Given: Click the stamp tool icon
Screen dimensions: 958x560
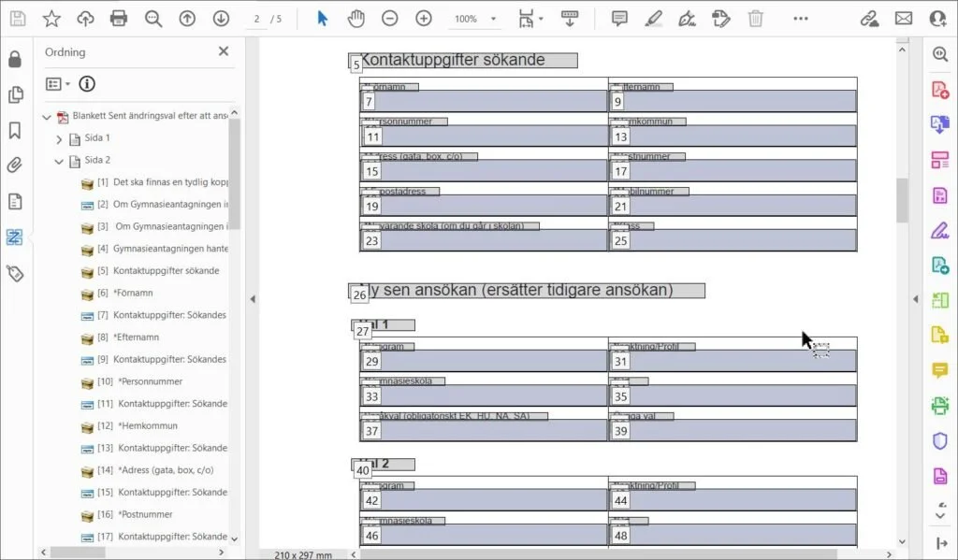Looking at the screenshot, I should (721, 19).
